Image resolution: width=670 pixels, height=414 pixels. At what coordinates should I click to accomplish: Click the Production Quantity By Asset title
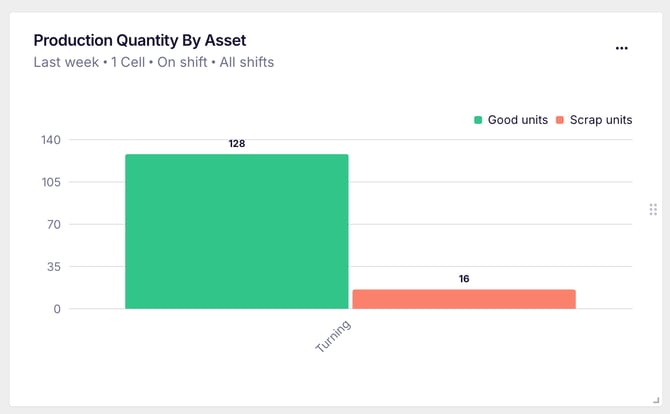coord(140,41)
